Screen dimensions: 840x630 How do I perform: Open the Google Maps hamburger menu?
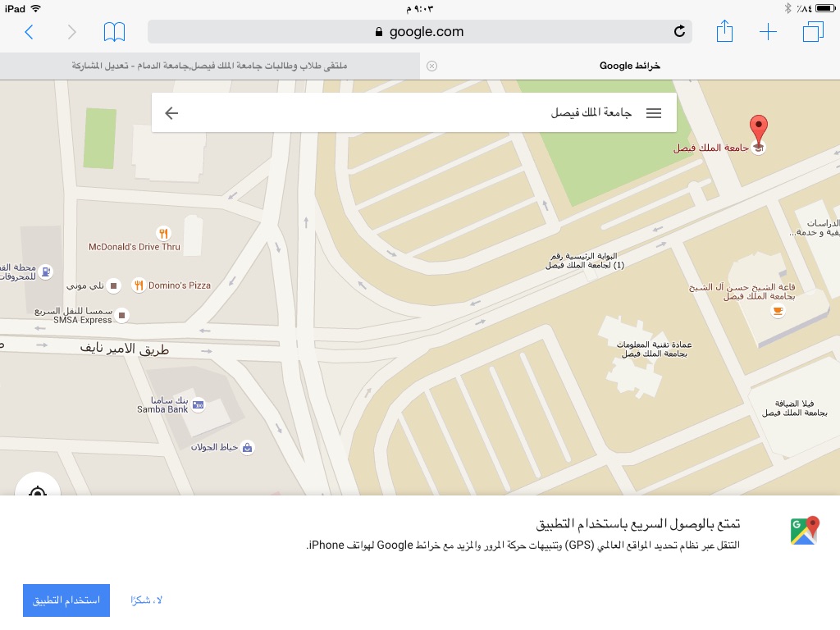[654, 113]
